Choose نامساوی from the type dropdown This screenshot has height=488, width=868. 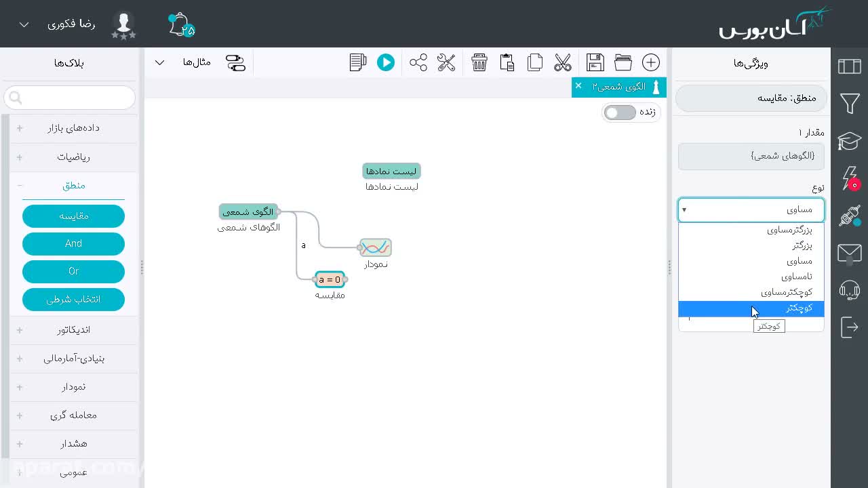[x=751, y=277]
